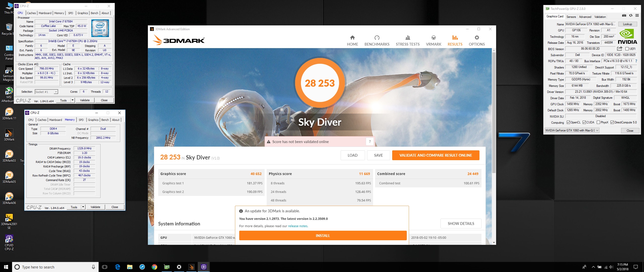Open SPD tab in CPU-Z Memory window
Screen dimensions: 644x272
point(81,120)
